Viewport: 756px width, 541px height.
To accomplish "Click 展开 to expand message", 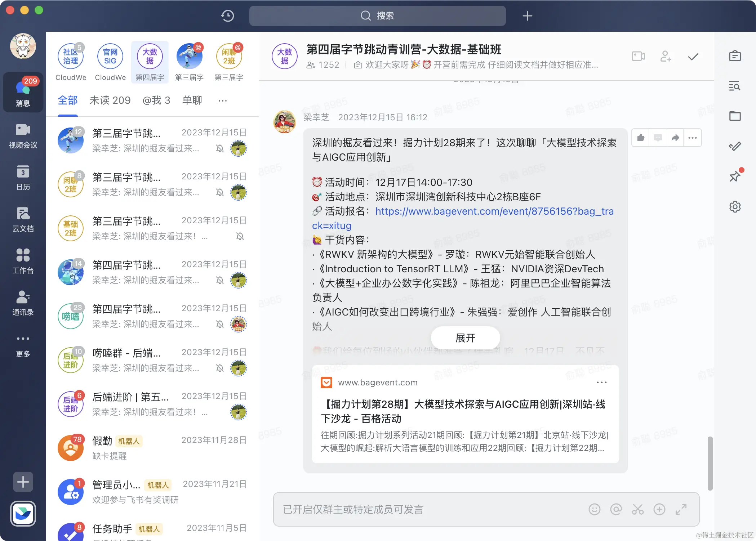I will [465, 338].
